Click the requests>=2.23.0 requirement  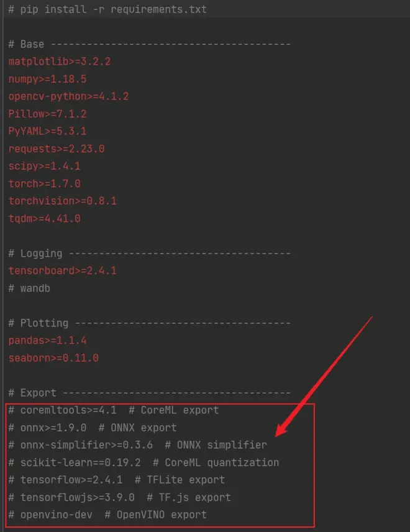pyautogui.click(x=57, y=149)
